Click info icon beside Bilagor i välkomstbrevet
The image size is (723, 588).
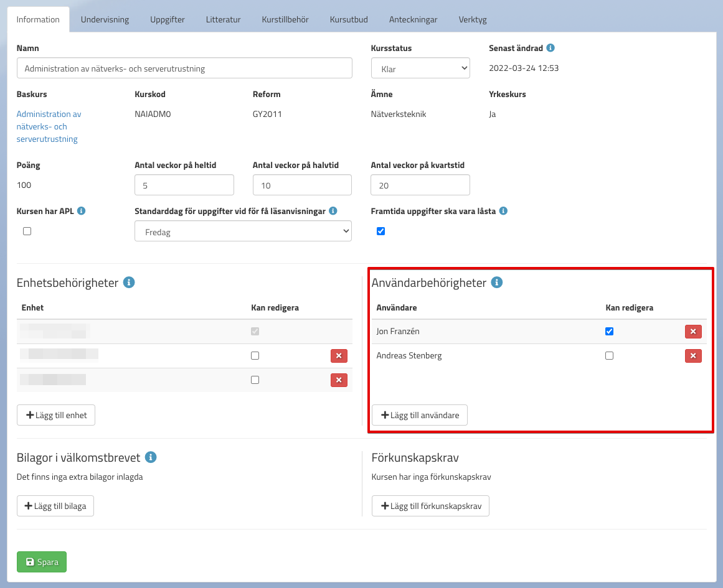[x=150, y=457]
